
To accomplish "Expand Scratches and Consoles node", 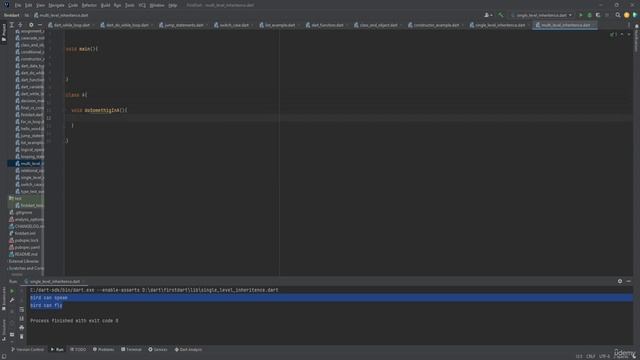I will click(x=25, y=268).
